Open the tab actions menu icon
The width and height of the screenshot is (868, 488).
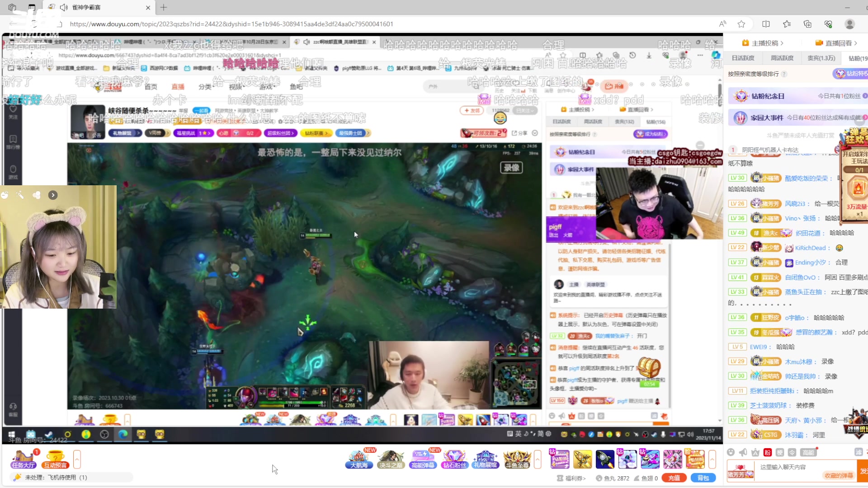(x=32, y=7)
